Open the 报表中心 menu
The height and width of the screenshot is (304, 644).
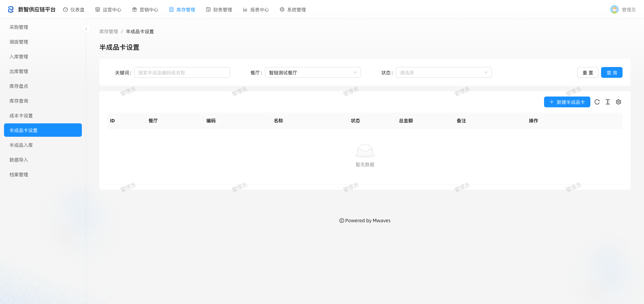click(256, 10)
